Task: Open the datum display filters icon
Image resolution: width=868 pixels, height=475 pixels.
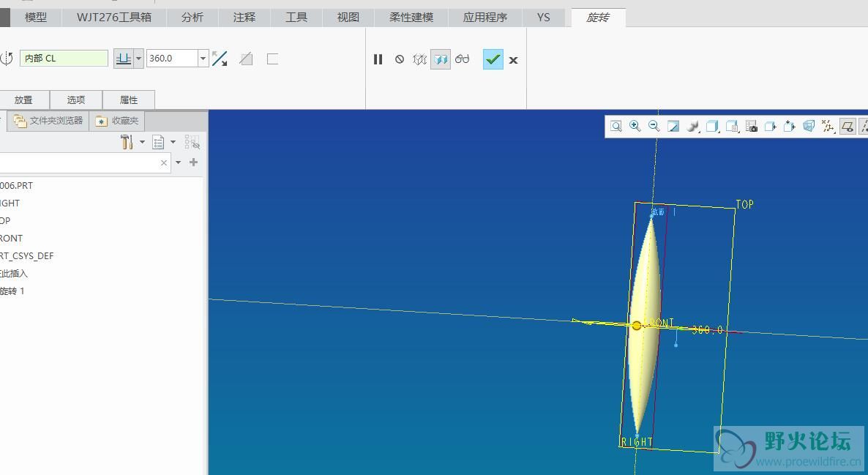Action: [828, 126]
